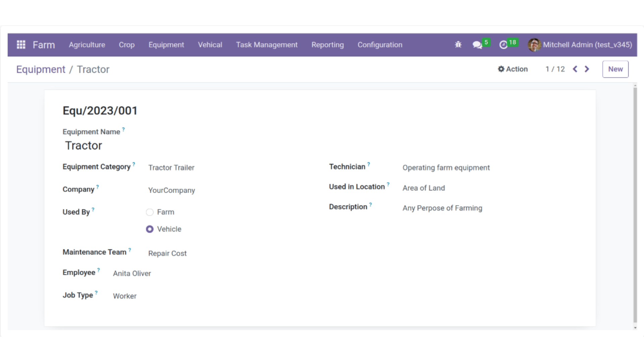
Task: Click Mitchell Admin avatar picture
Action: coord(534,45)
